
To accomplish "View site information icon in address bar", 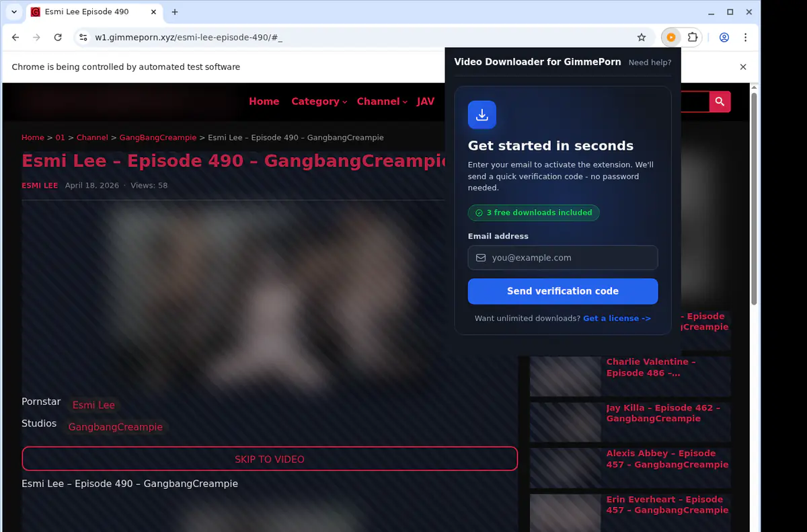I will coord(83,38).
